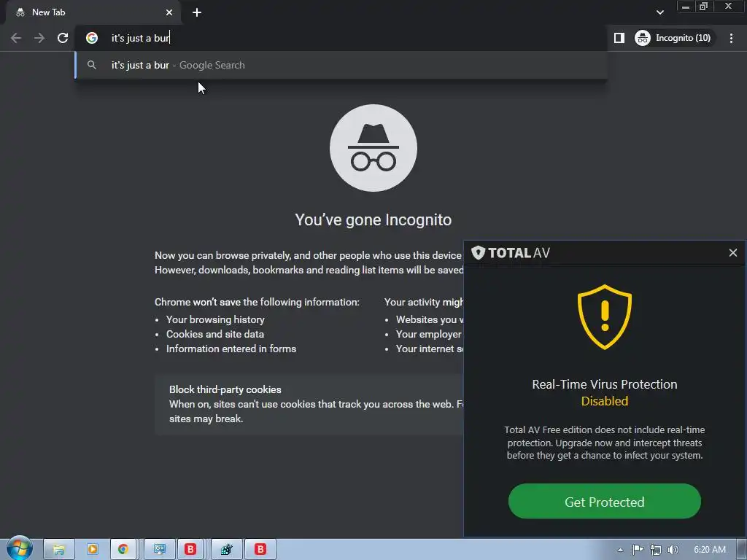The height and width of the screenshot is (560, 747).
Task: Open the Windows Start button
Action: (20, 548)
